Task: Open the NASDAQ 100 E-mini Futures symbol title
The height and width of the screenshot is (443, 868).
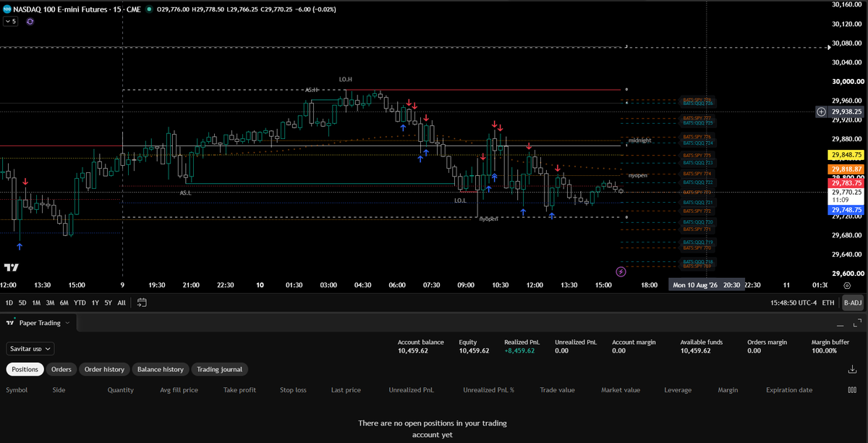Action: point(61,9)
